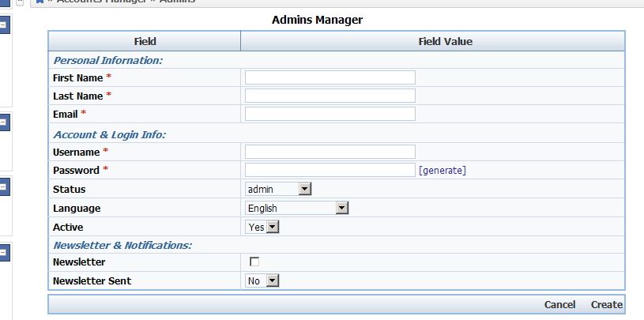Focus the Password input field
This screenshot has height=320, width=644.
coord(330,170)
